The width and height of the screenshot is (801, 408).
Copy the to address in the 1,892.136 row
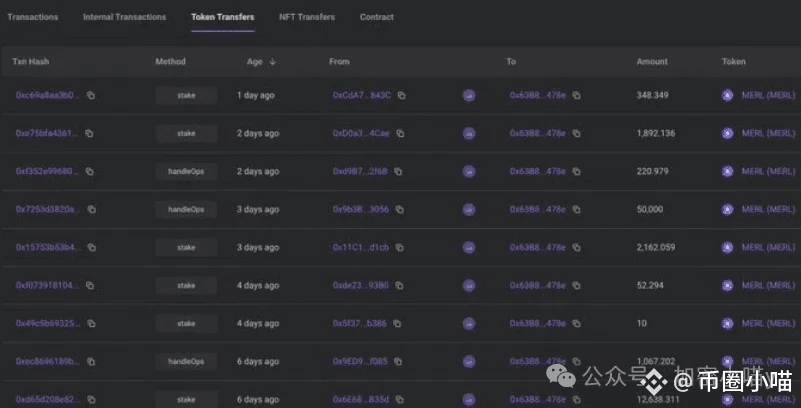tap(576, 133)
